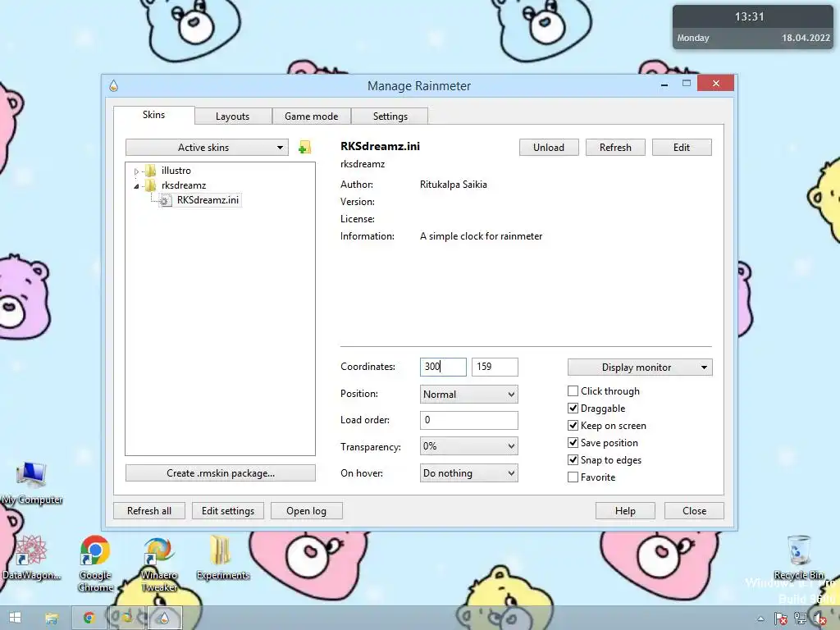Image resolution: width=840 pixels, height=630 pixels.
Task: Click the RKSdreamz.ini file gear icon
Action: click(x=166, y=200)
